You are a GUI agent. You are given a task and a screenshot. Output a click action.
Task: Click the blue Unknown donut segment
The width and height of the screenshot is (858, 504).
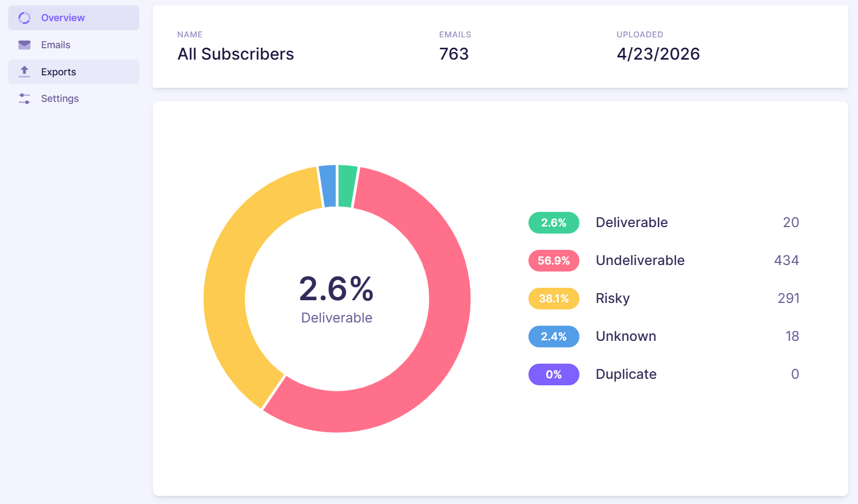[328, 186]
